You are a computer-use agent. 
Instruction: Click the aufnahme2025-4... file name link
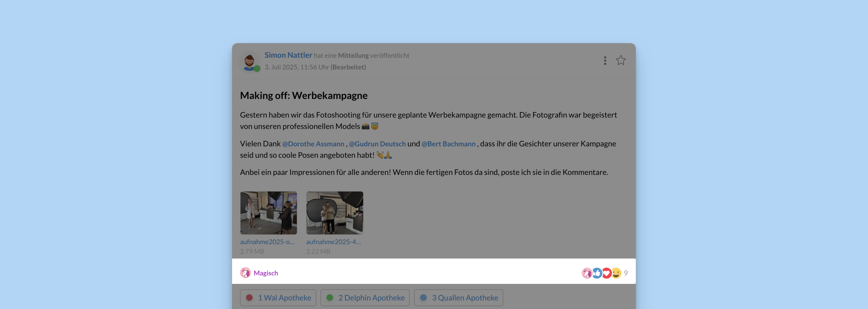point(333,242)
